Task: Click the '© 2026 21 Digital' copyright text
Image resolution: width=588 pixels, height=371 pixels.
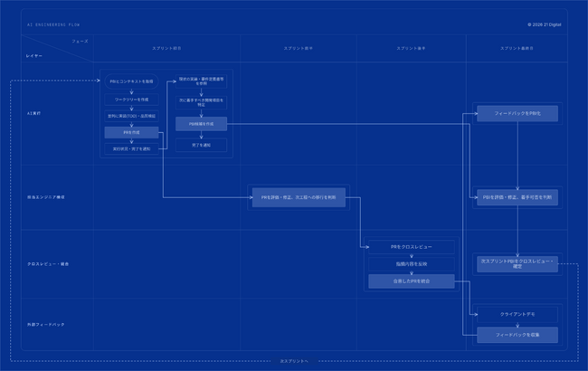Action: click(x=544, y=24)
